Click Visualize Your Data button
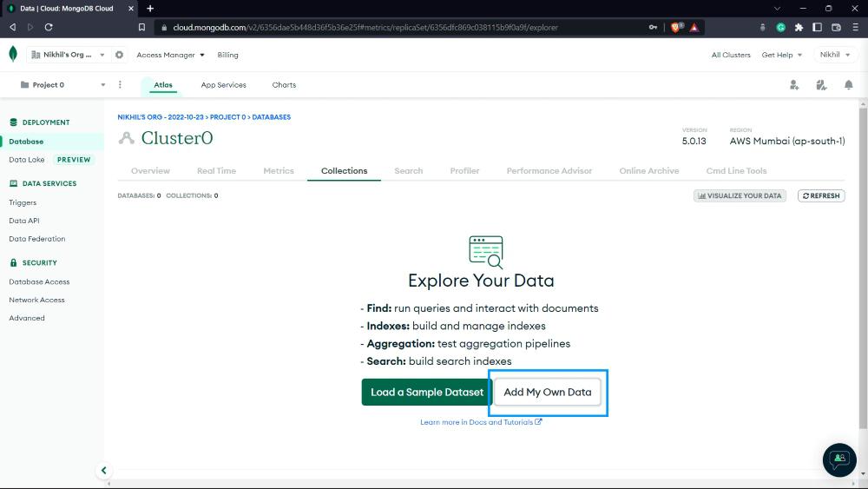This screenshot has height=489, width=868. click(740, 195)
